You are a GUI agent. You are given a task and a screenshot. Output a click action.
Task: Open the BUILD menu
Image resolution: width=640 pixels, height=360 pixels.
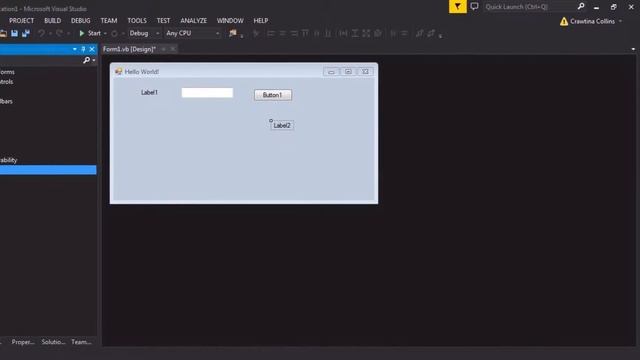tap(53, 20)
